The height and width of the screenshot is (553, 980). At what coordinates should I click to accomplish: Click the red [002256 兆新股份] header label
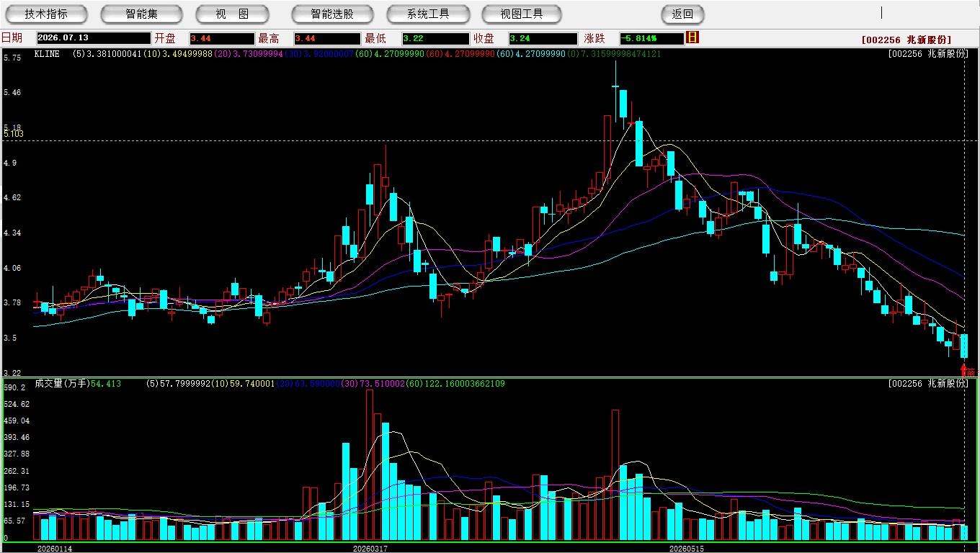906,40
